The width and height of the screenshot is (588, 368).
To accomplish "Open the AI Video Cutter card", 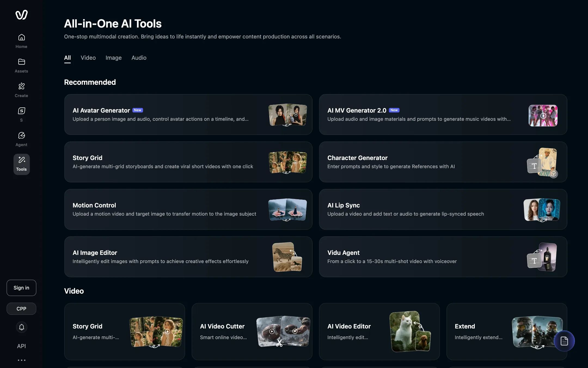I will pos(252,331).
